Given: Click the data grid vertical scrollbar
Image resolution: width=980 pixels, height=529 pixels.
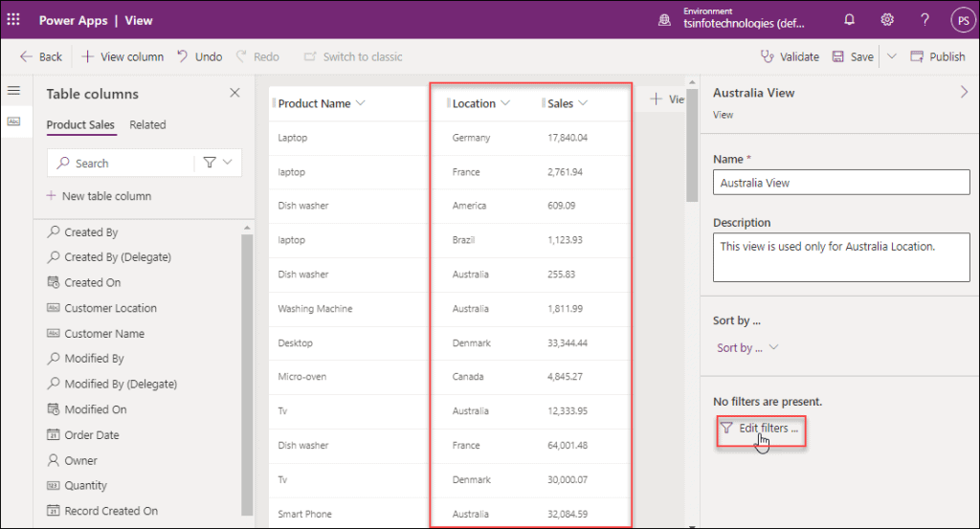Looking at the screenshot, I should pos(692,144).
